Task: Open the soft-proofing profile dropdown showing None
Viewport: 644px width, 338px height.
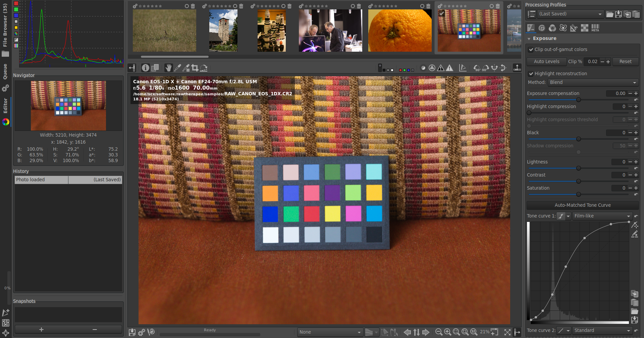Action: tap(330, 332)
